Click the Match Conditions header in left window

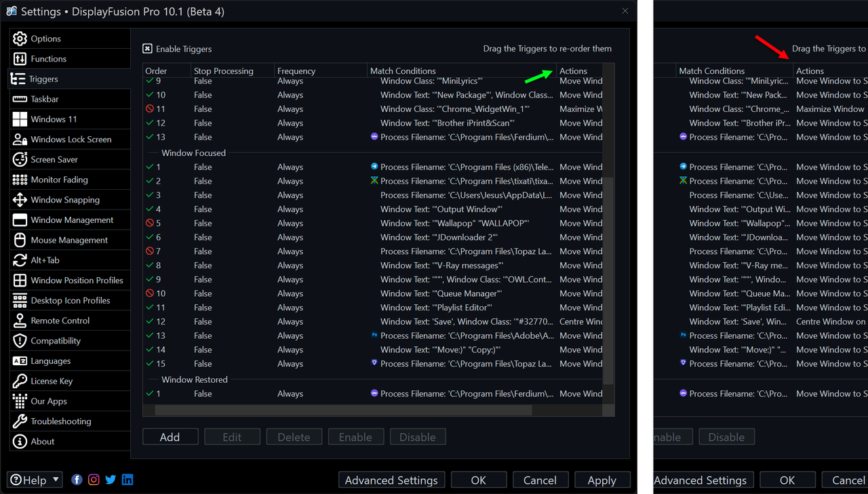[462, 70]
